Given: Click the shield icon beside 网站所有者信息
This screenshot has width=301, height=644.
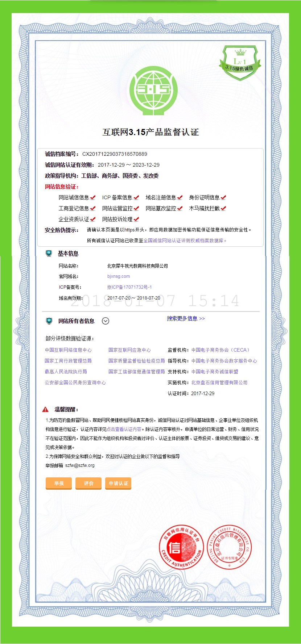Looking at the screenshot, I should [49, 321].
